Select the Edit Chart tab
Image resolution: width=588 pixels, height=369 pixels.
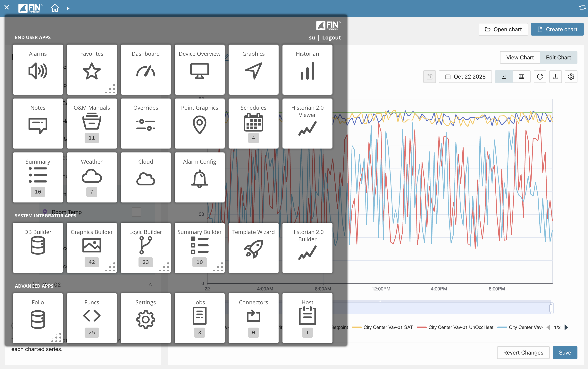(x=558, y=58)
